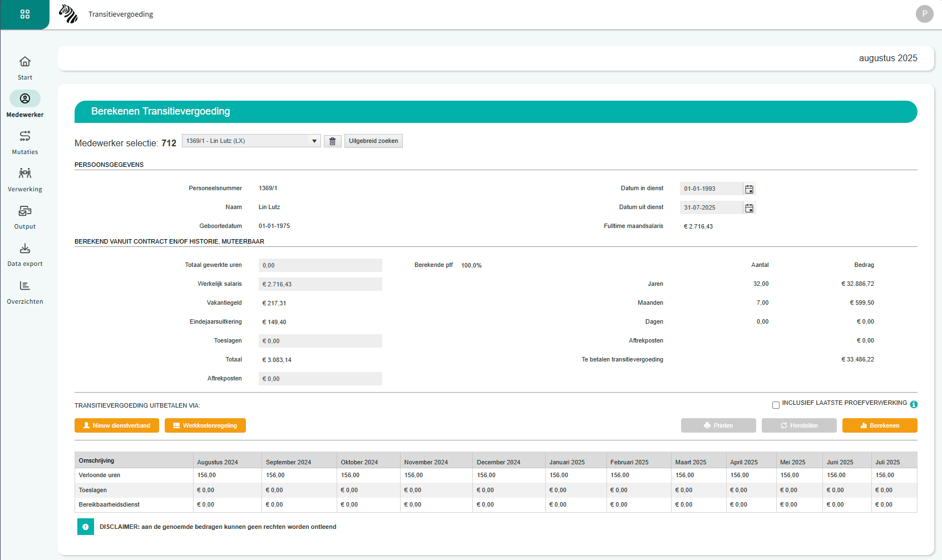Click Nieuw dienstverband button
Viewport: 942px width, 560px height.
point(117,425)
